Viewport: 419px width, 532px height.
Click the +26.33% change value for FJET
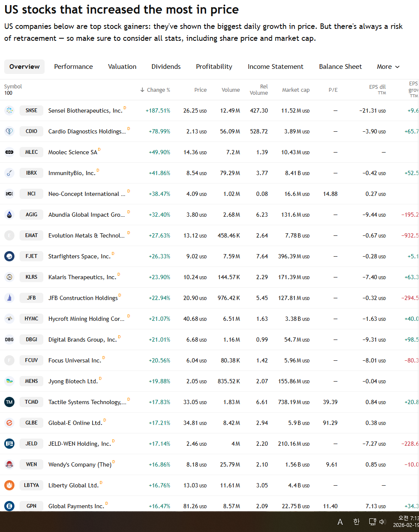159,256
